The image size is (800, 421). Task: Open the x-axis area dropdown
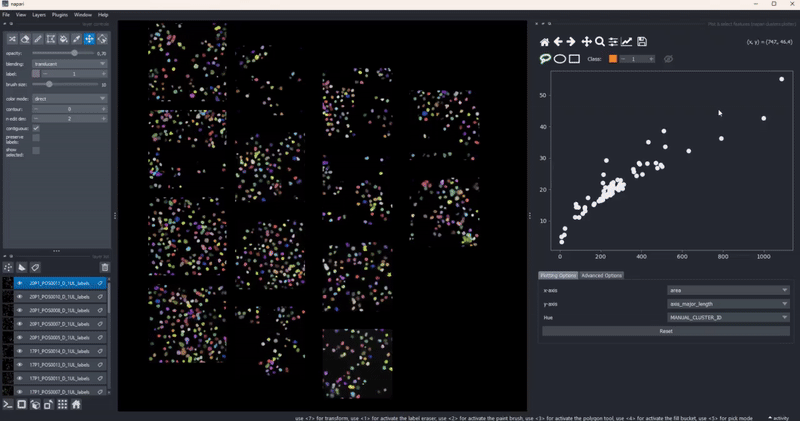pos(728,290)
